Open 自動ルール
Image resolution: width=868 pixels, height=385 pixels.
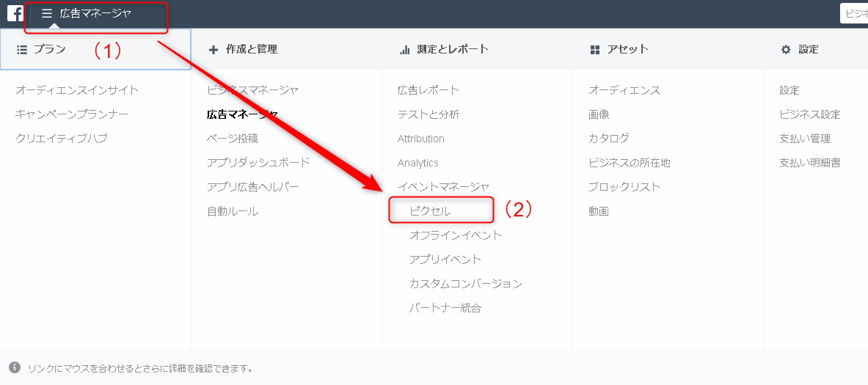tap(233, 211)
